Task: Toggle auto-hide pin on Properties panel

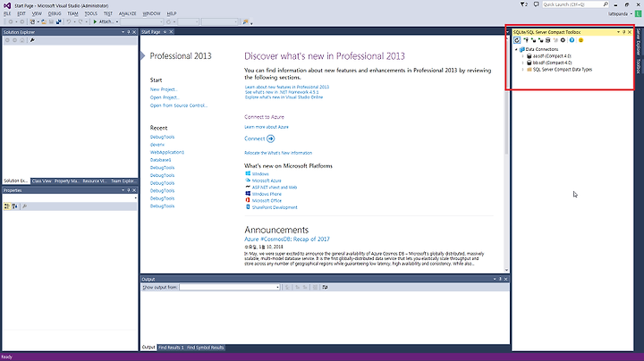Action: pos(128,190)
